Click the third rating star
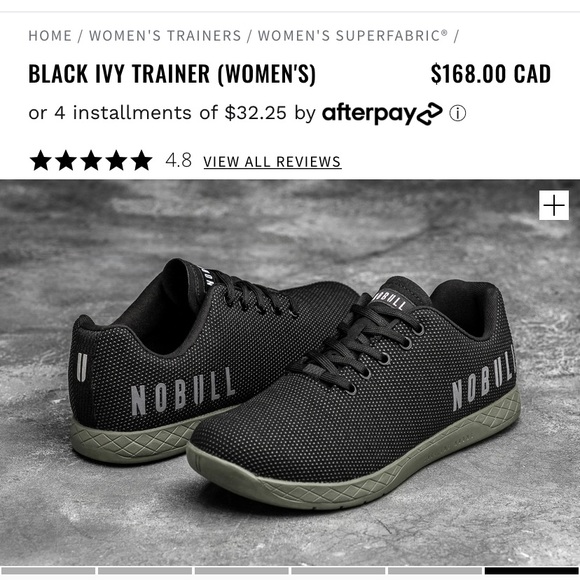The width and height of the screenshot is (580, 580). [x=91, y=161]
